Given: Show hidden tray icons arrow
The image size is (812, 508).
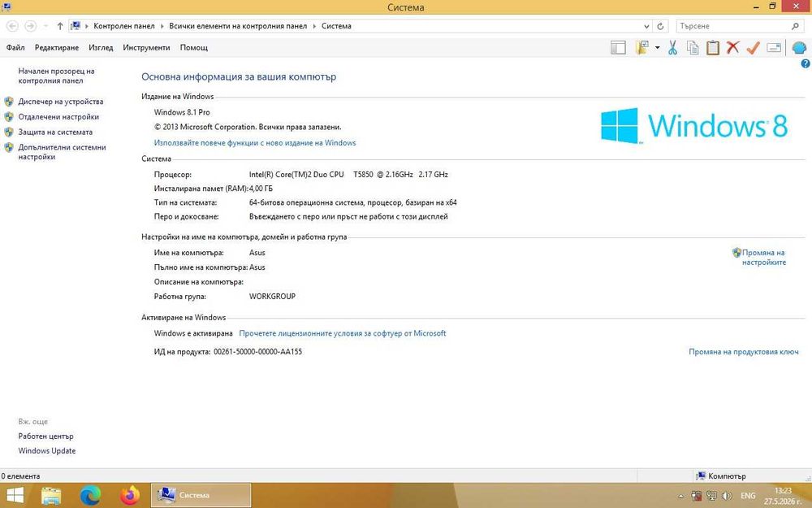Looking at the screenshot, I should 680,497.
